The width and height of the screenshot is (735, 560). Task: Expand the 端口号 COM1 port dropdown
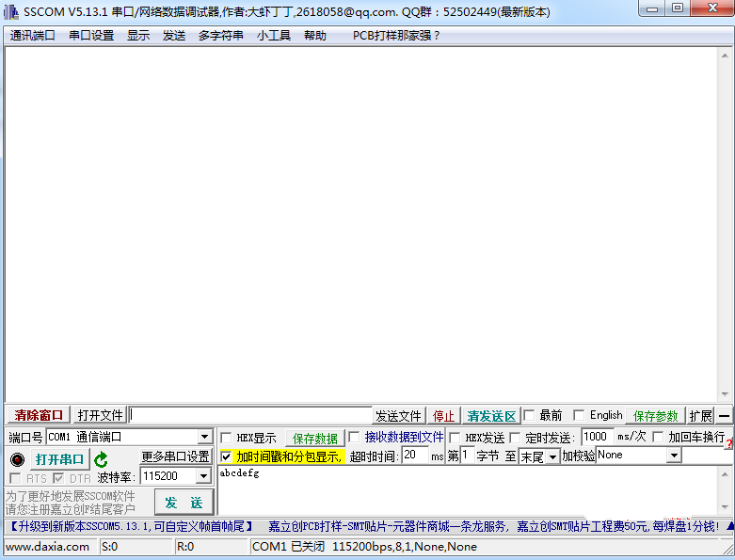[x=204, y=438]
